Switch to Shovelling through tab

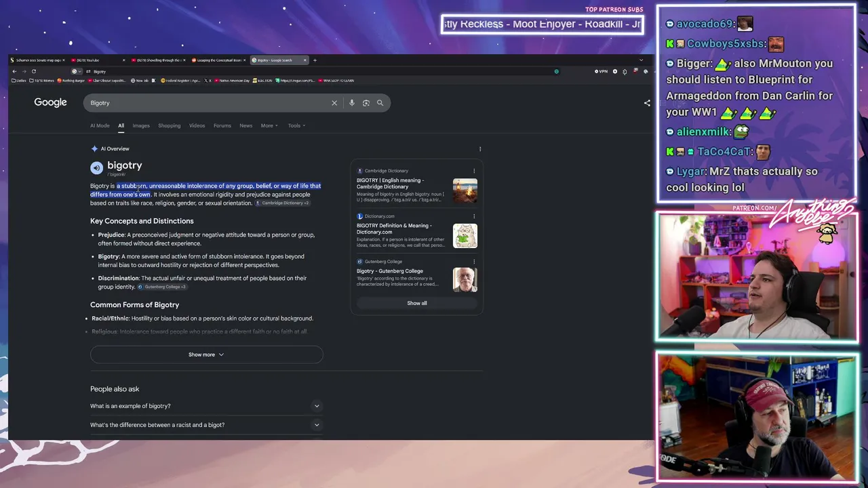coord(159,60)
